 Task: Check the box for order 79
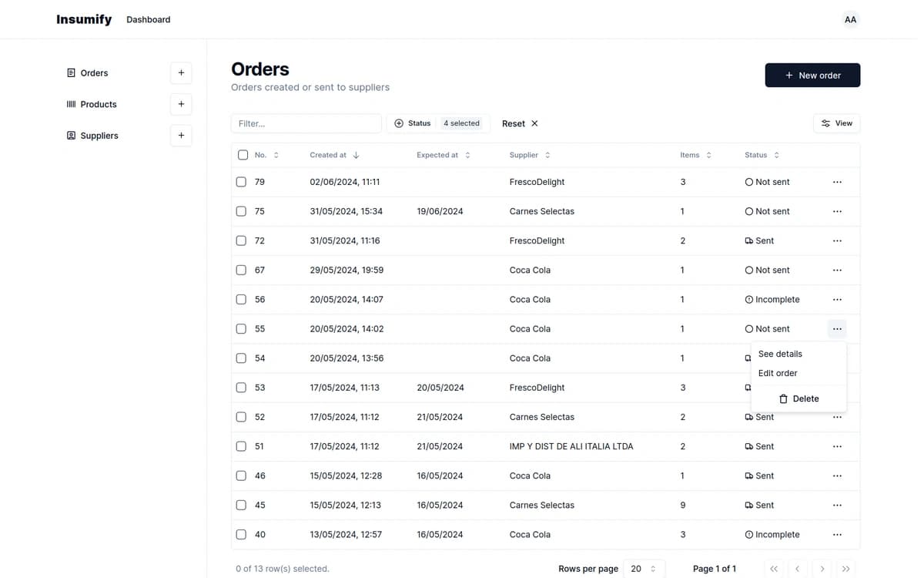pos(241,182)
